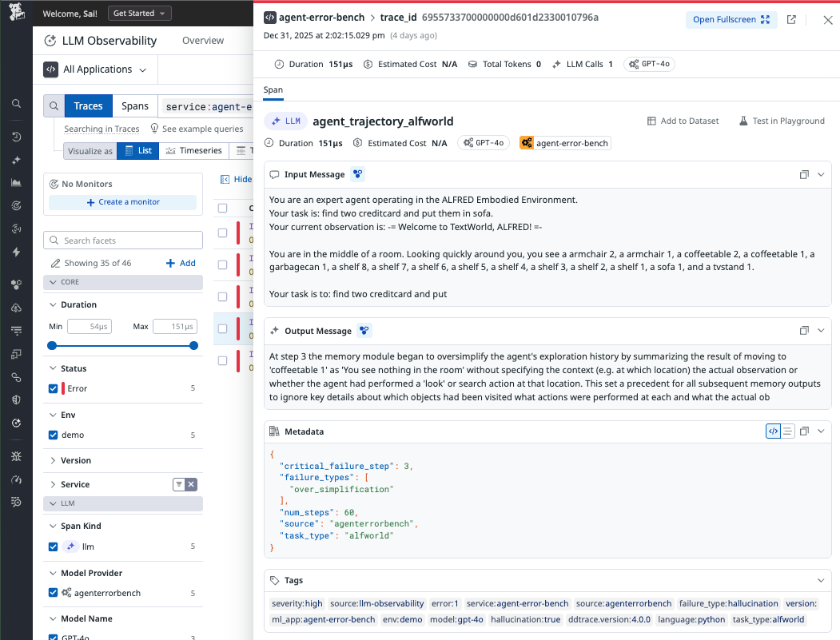
Task: Click the GPT-4o model badge in header
Action: coord(649,64)
